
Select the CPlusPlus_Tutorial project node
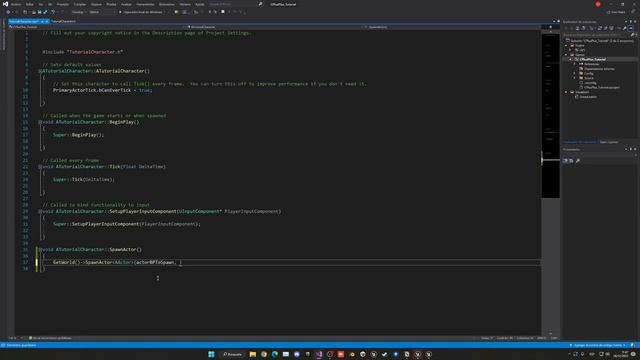pyautogui.click(x=593, y=59)
